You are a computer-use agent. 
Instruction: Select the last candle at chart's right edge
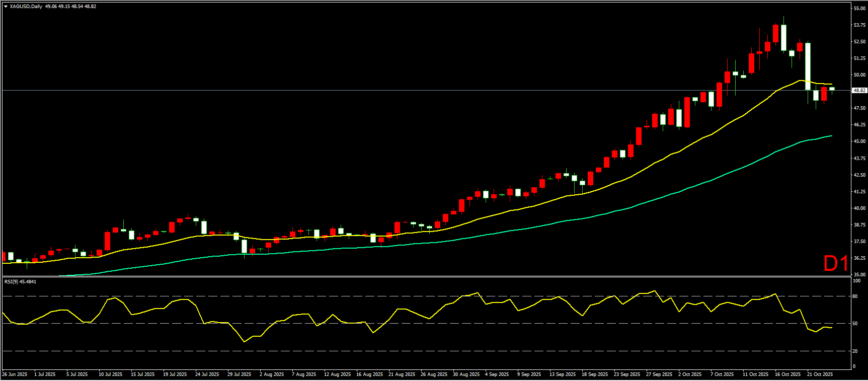tap(832, 89)
